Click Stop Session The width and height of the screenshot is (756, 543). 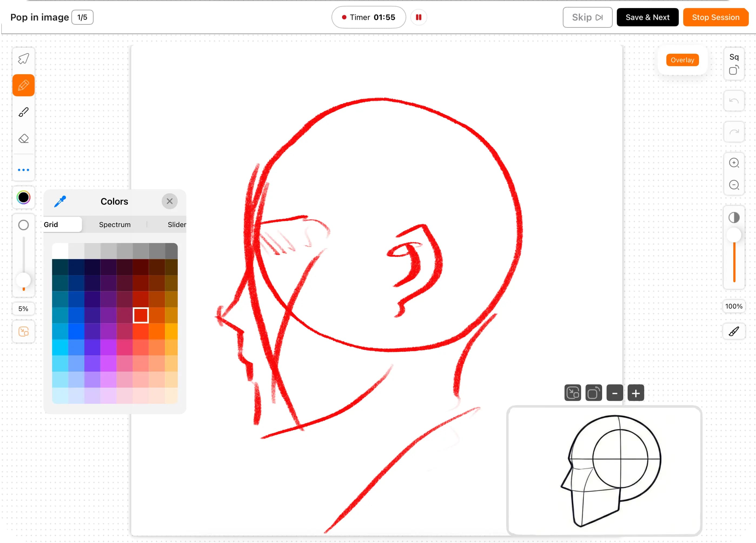pos(716,17)
